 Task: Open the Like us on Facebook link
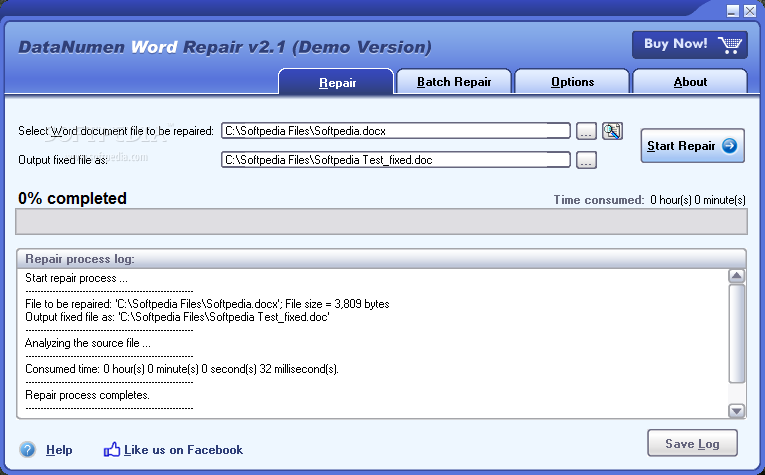[183, 450]
